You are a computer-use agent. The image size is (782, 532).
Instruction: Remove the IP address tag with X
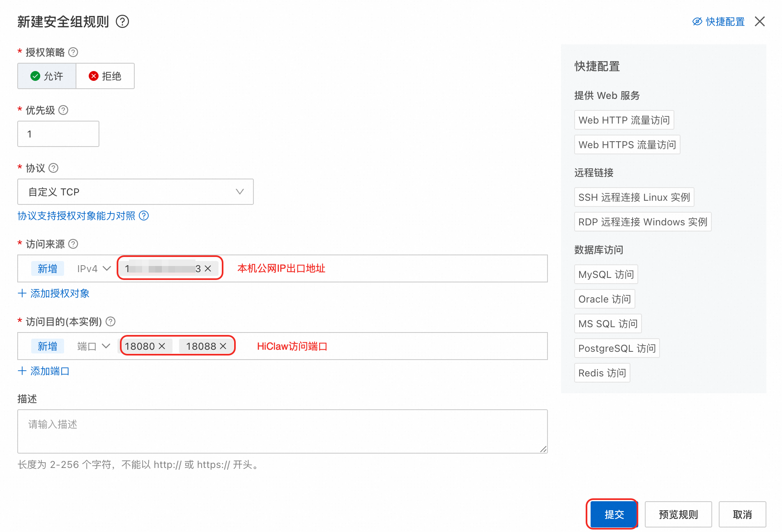click(x=208, y=268)
